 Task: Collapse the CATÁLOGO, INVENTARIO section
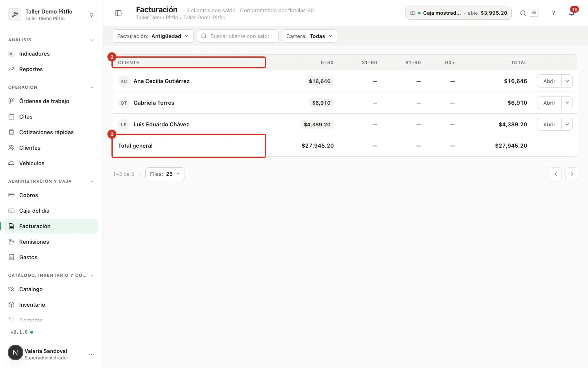[92, 276]
